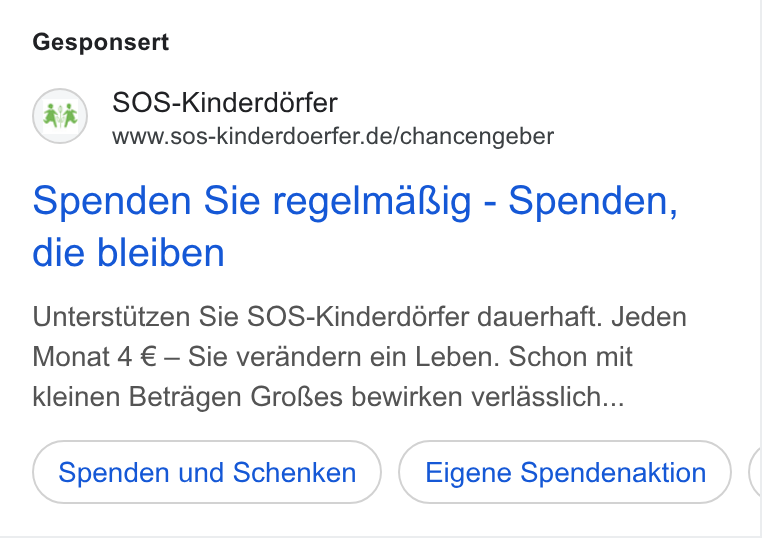Screen dimensions: 762x538
Task: Click the SOS-Kinderdörfer round logo icon
Action: pyautogui.click(x=60, y=116)
